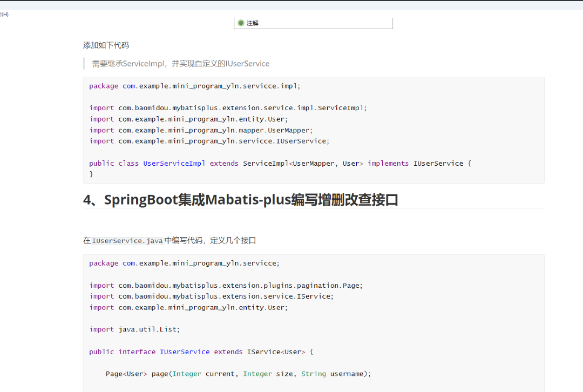Click the pagination.Page import line

coord(226,286)
